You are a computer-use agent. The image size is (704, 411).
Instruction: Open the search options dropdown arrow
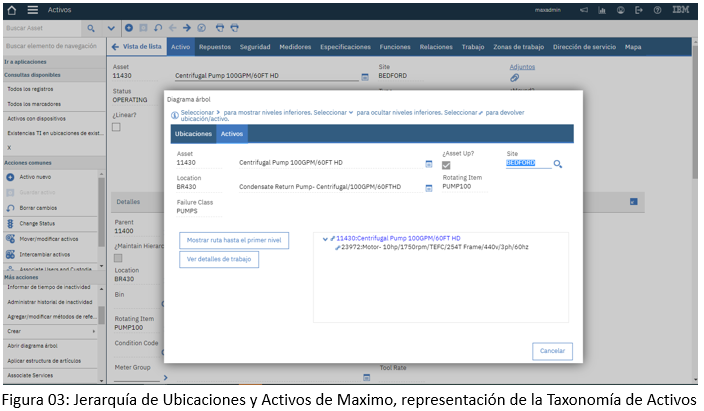(x=111, y=28)
